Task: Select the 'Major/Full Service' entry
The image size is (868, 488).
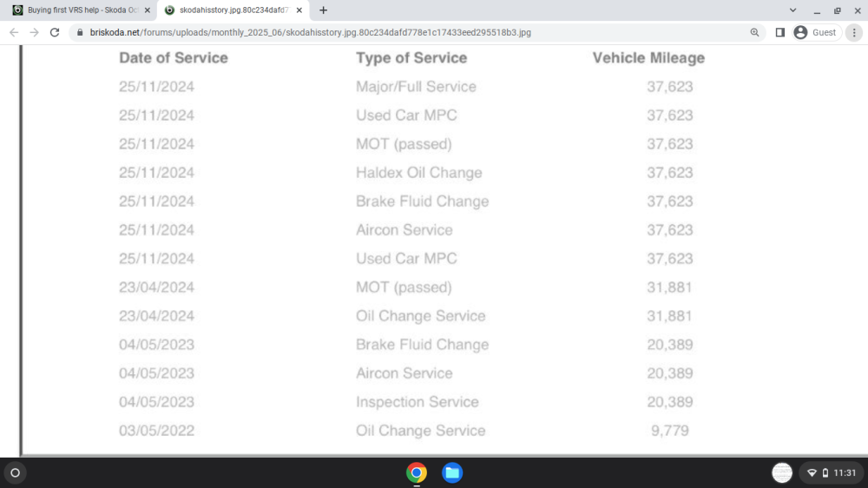Action: 416,87
